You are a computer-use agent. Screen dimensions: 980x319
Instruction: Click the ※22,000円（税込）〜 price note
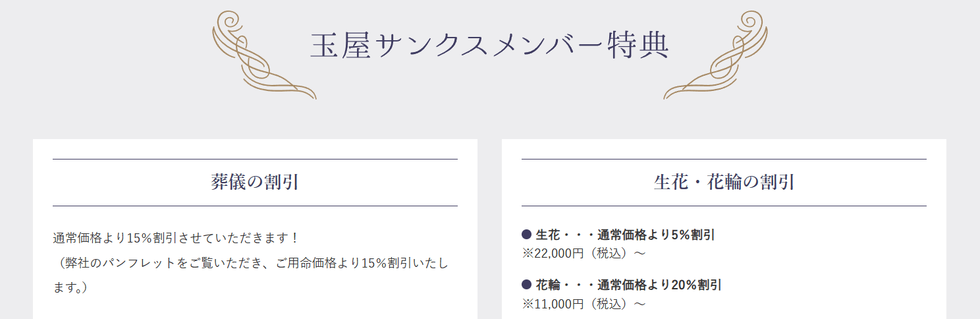584,252
